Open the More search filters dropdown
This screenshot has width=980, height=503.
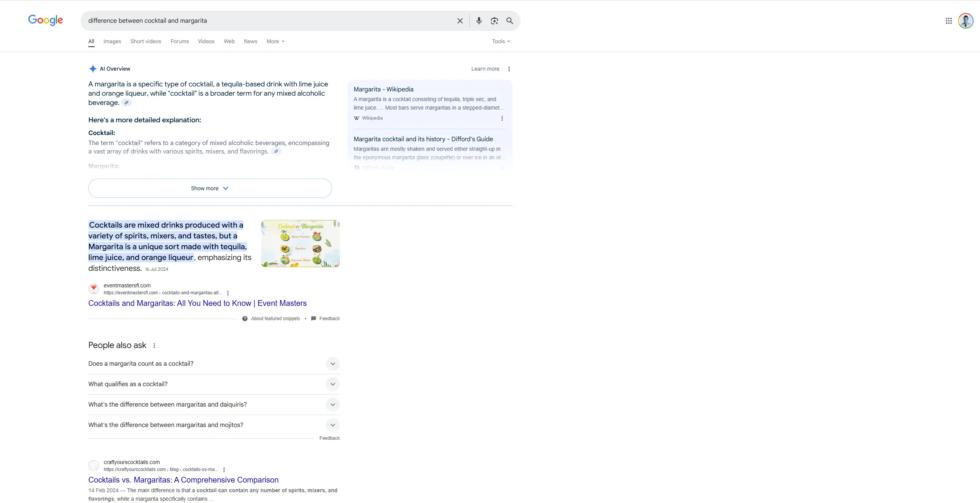276,41
